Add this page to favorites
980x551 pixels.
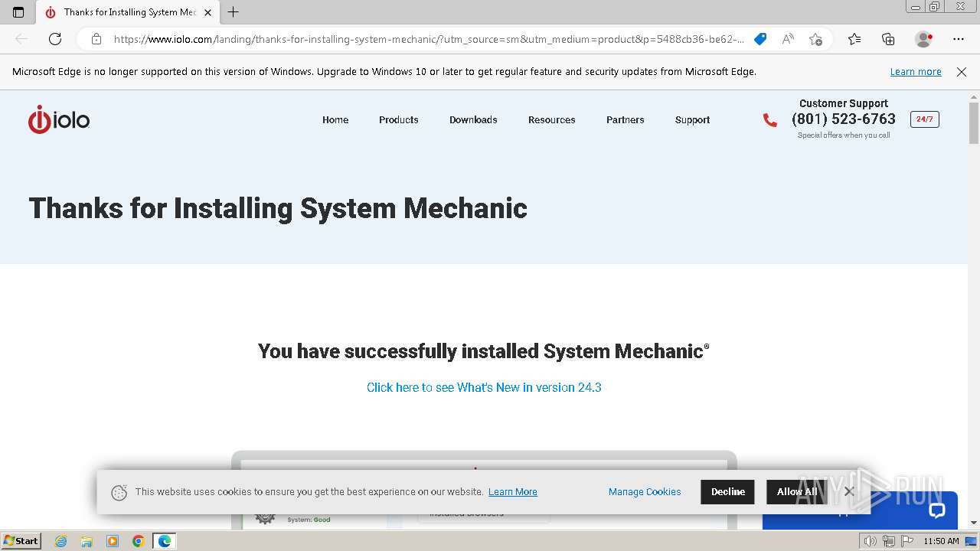click(815, 39)
